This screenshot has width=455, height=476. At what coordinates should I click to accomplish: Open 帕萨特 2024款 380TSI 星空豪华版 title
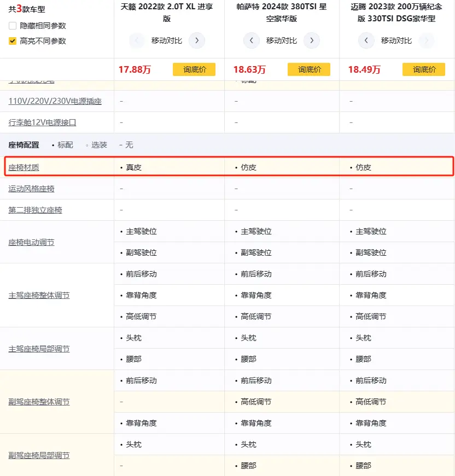point(282,13)
